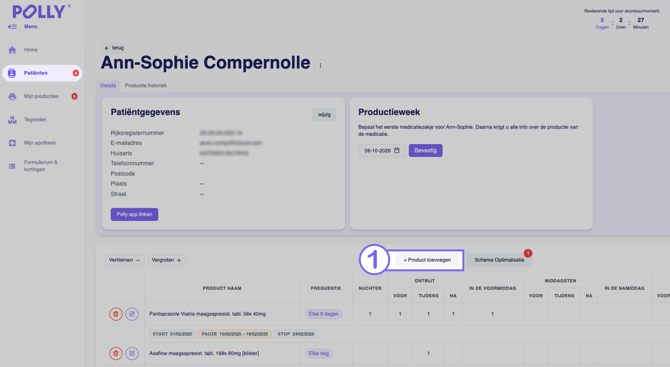Click the 'Elke 9 dagen' frequency tag
670x367 pixels.
pyautogui.click(x=323, y=314)
